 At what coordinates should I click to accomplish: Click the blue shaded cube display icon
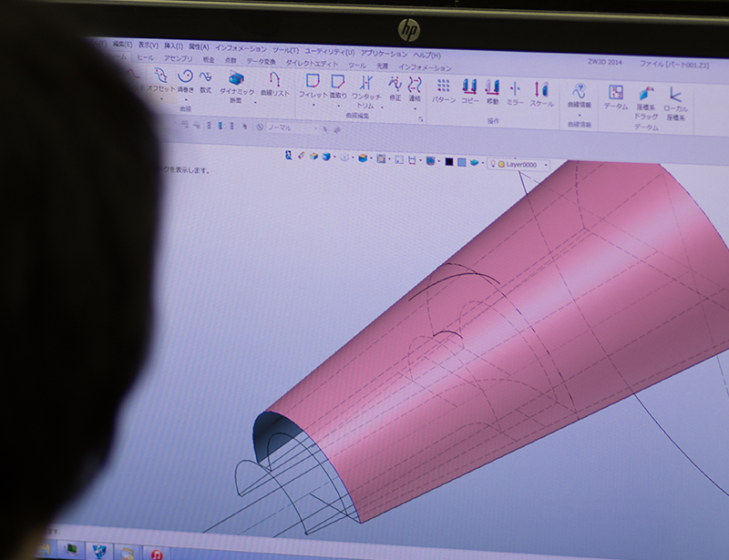[x=326, y=157]
